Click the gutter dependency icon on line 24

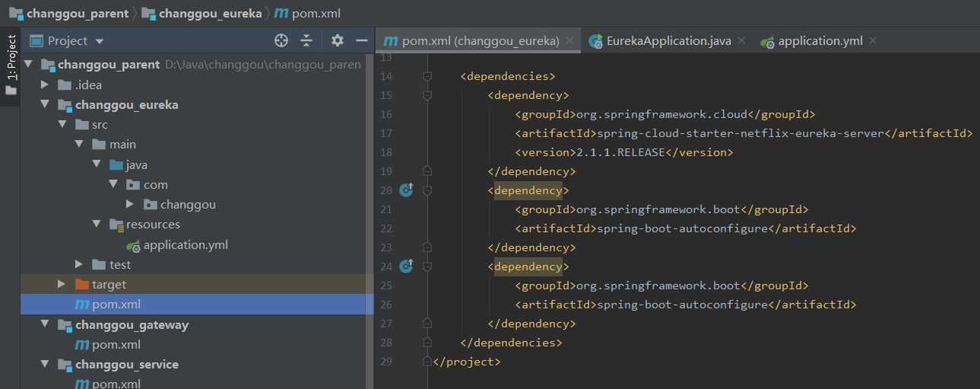[406, 266]
